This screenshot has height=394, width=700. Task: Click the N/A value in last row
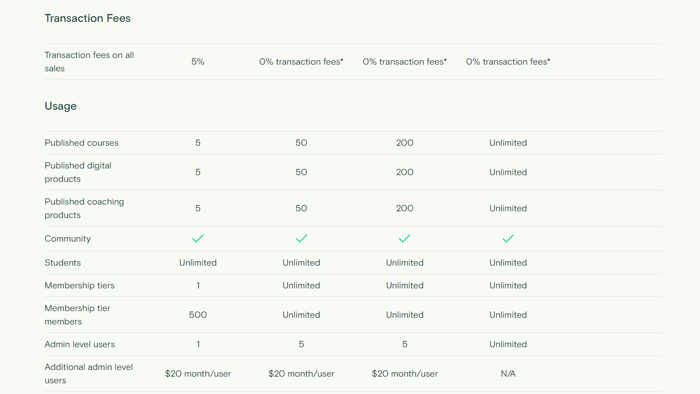click(508, 374)
